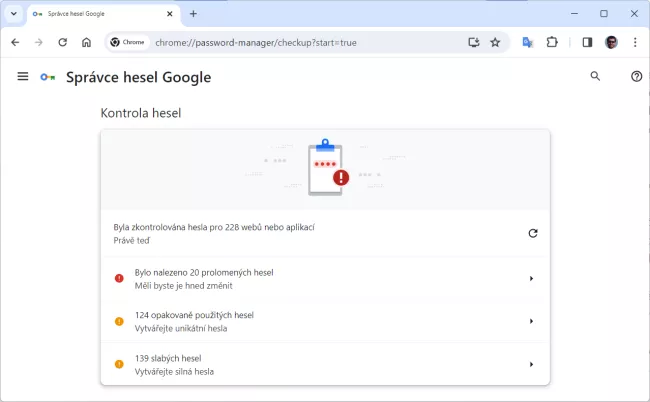Open the user profile avatar

(611, 43)
